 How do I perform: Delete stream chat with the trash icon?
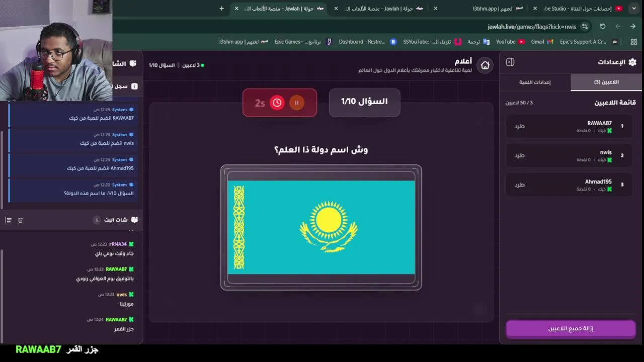(20, 220)
